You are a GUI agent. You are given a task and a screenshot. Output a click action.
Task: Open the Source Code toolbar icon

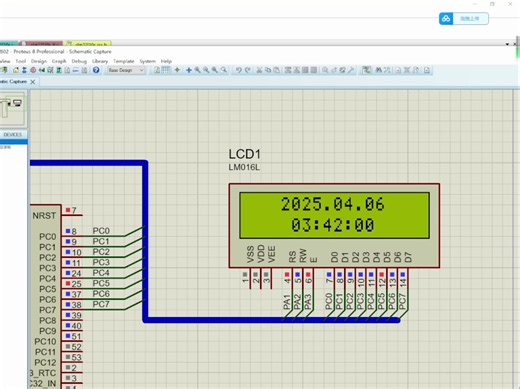tap(76, 70)
